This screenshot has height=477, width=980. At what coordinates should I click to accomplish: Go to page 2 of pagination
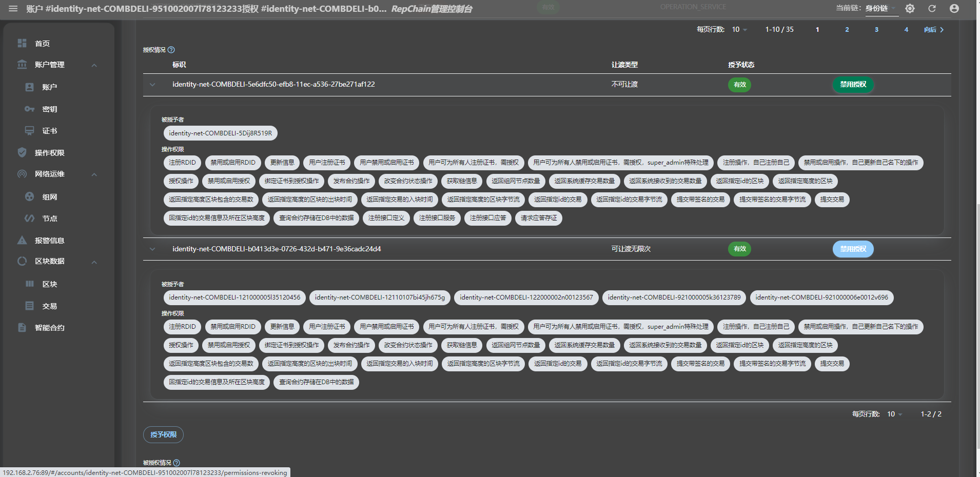coord(847,30)
